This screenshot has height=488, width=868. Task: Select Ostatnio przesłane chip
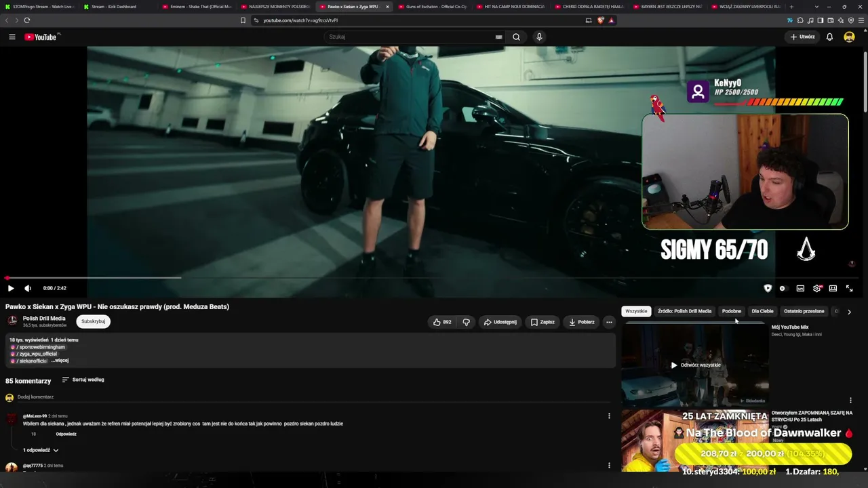pyautogui.click(x=804, y=311)
